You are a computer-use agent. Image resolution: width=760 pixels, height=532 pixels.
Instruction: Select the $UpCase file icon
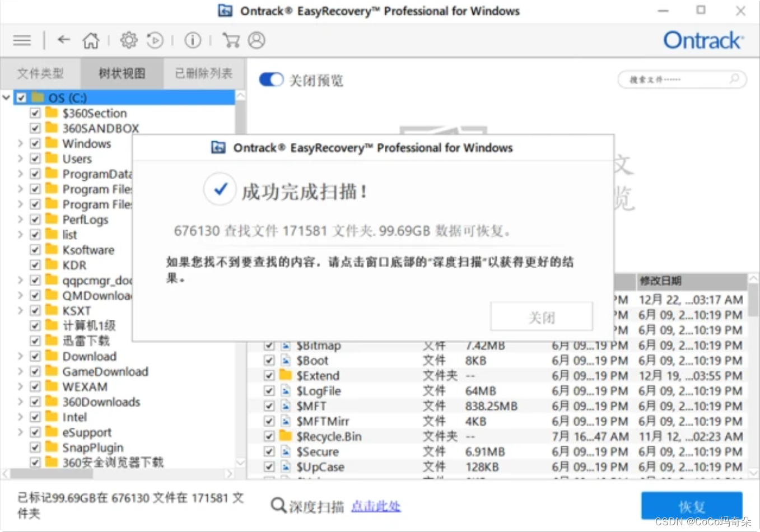[286, 466]
